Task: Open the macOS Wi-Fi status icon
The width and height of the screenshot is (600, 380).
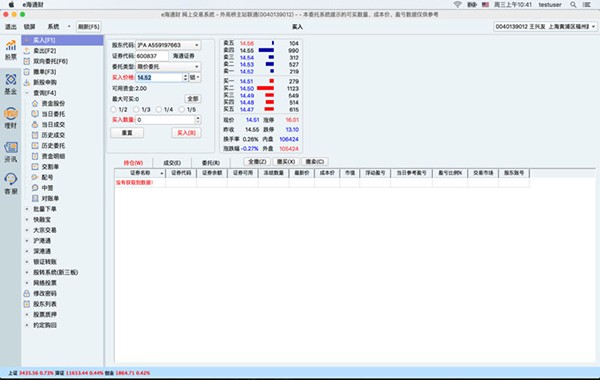Action: [x=457, y=5]
